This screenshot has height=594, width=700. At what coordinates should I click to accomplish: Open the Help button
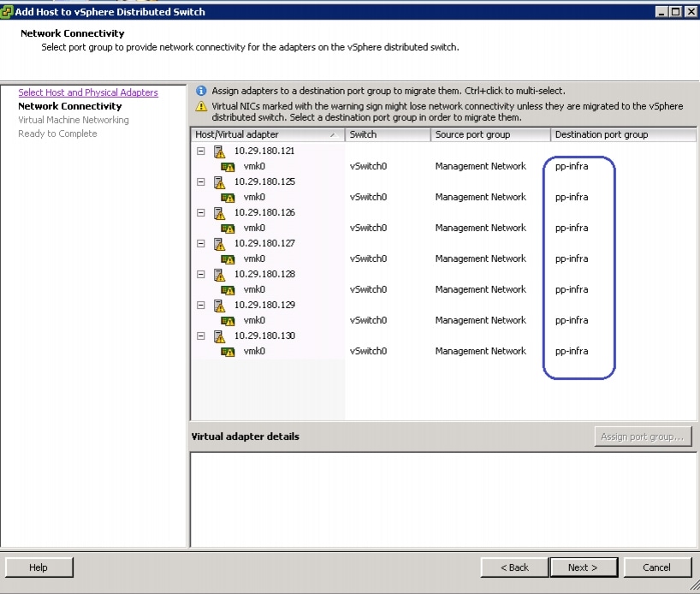pyautogui.click(x=39, y=567)
